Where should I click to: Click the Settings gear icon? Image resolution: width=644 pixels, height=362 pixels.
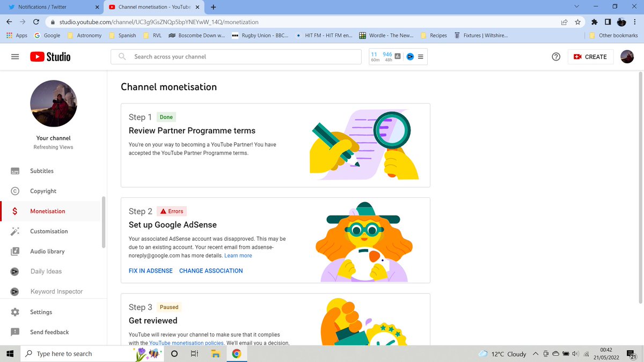[15, 312]
